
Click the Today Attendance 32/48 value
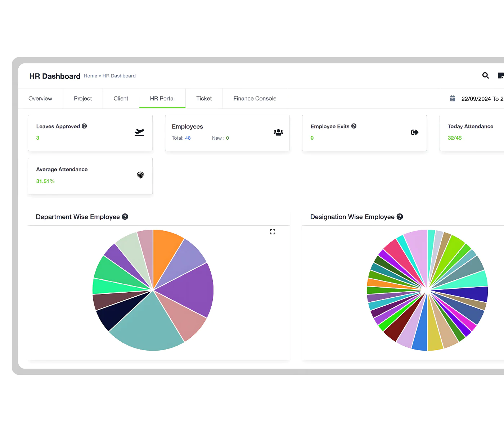pos(455,138)
